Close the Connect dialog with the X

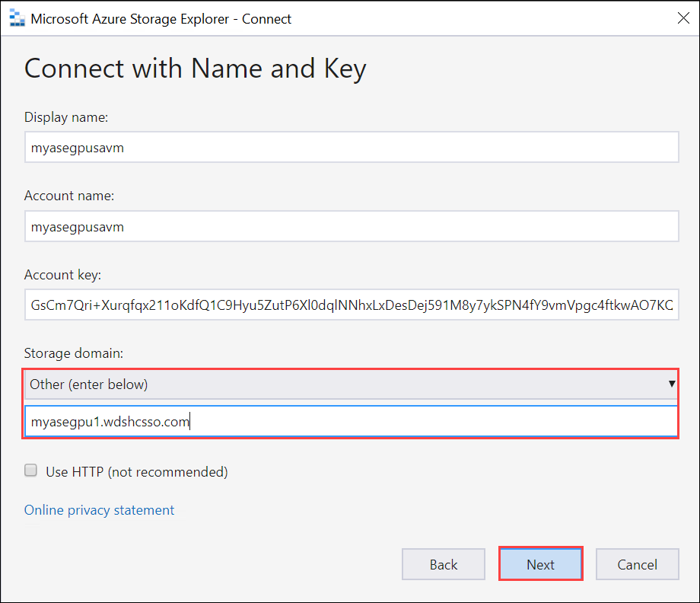pyautogui.click(x=682, y=18)
